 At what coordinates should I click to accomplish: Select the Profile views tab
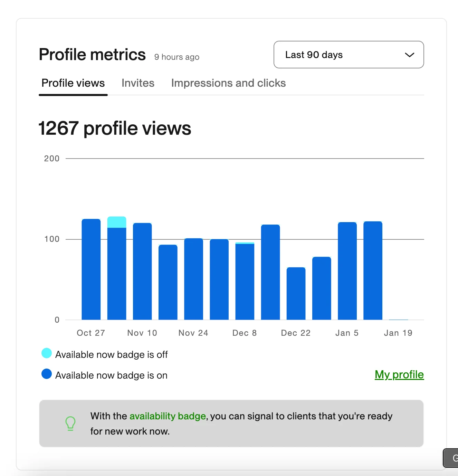pyautogui.click(x=73, y=83)
